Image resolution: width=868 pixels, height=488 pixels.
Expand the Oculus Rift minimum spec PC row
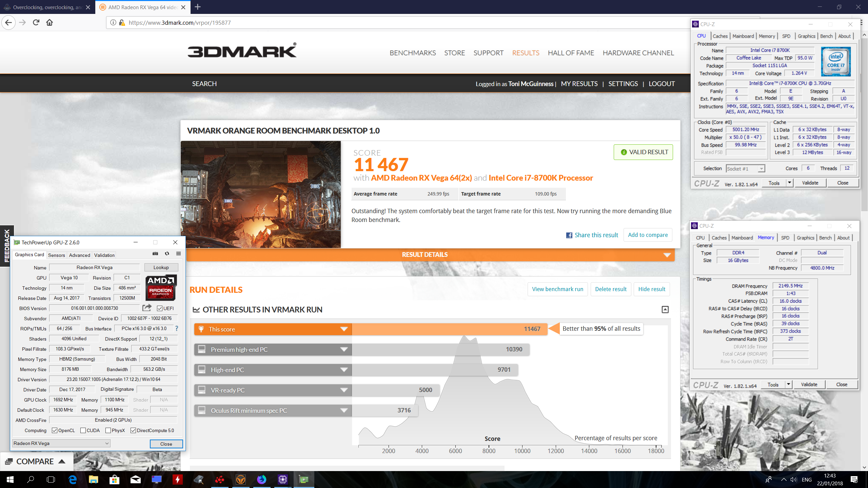point(344,410)
